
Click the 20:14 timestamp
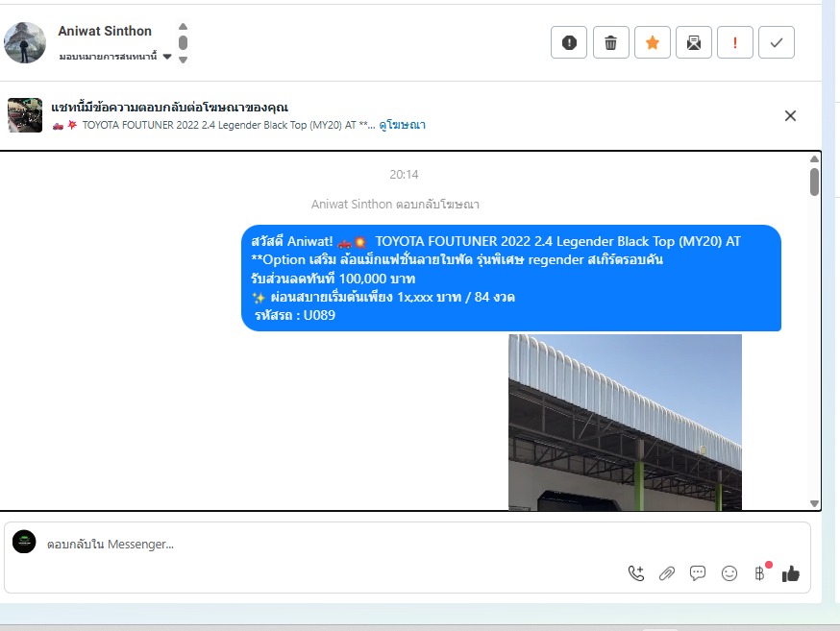[x=404, y=175]
